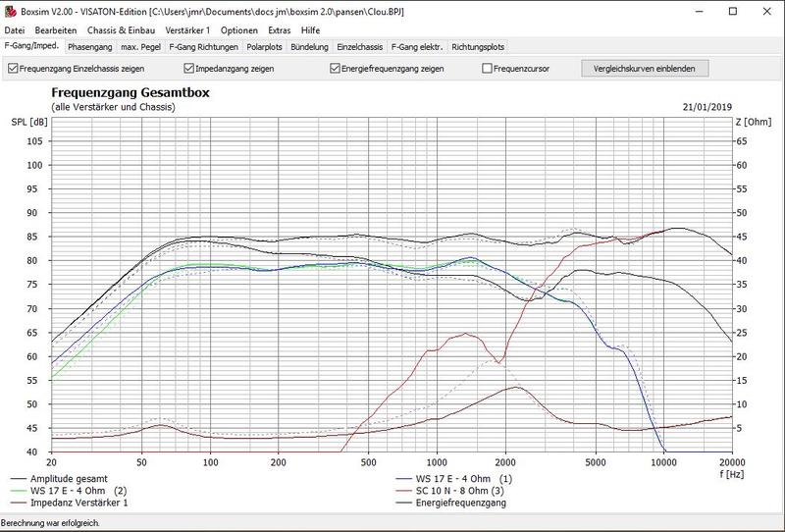This screenshot has height=532, width=785.
Task: Go to the 'F-Gang Richtungen' tab
Action: coord(204,46)
